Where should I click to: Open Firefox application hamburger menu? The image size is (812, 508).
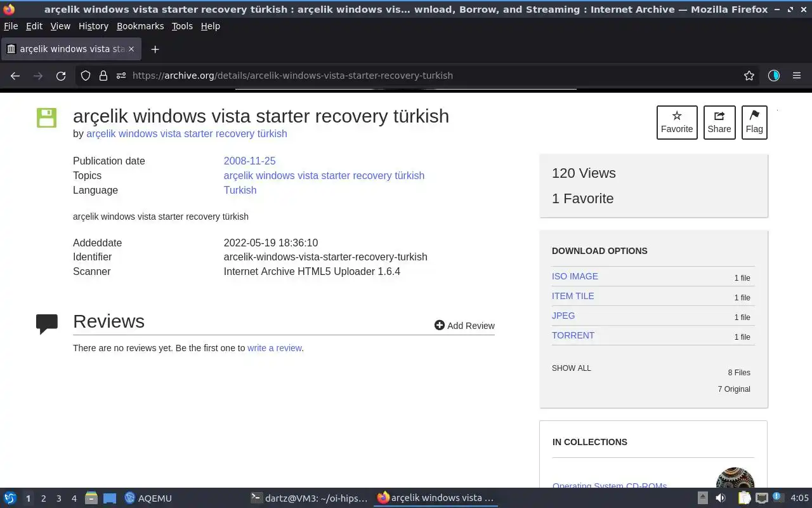pos(797,76)
